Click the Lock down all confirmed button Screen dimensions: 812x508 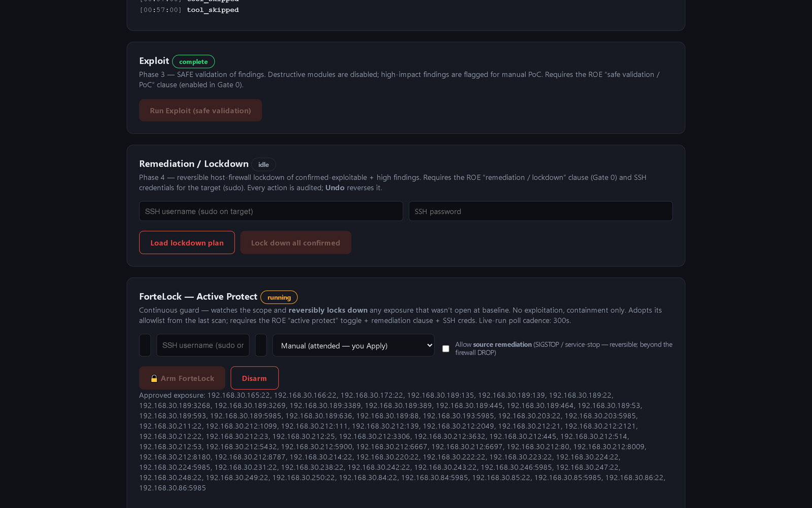pyautogui.click(x=295, y=243)
